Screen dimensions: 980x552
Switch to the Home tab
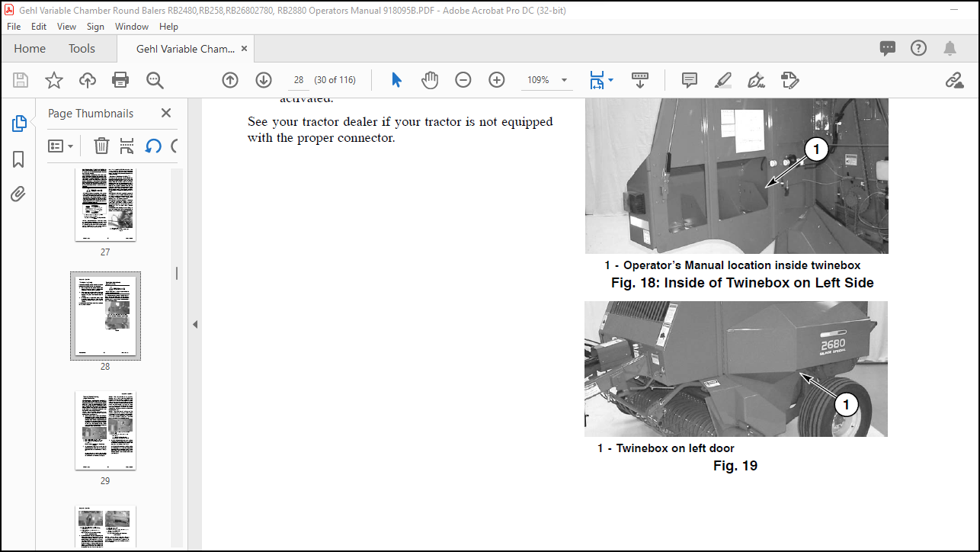coord(30,48)
